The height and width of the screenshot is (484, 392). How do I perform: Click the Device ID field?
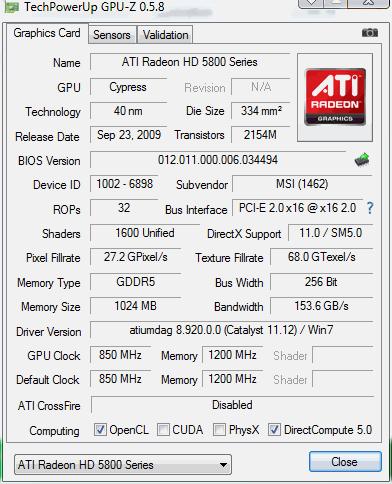(124, 184)
